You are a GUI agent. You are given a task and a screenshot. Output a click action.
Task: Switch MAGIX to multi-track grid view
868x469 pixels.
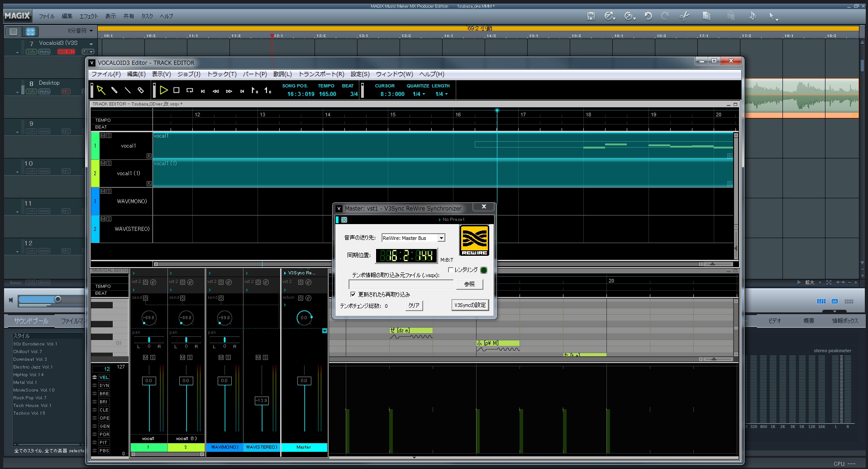30,32
